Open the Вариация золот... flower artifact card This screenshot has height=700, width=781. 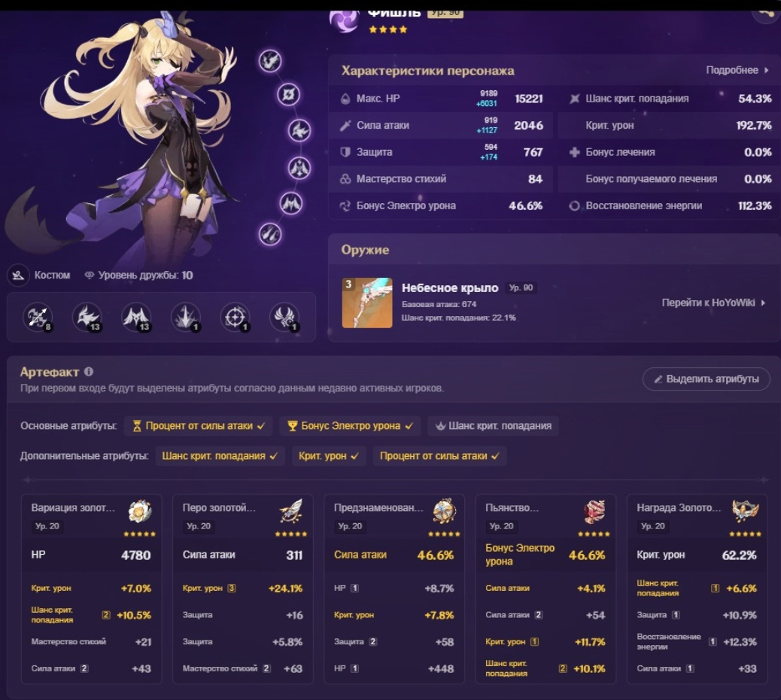[92, 589]
